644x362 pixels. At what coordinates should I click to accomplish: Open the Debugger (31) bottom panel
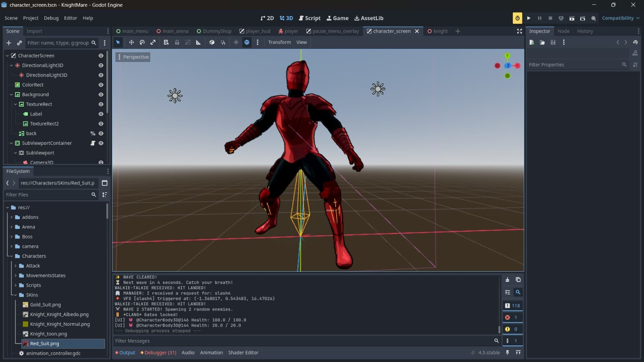158,353
